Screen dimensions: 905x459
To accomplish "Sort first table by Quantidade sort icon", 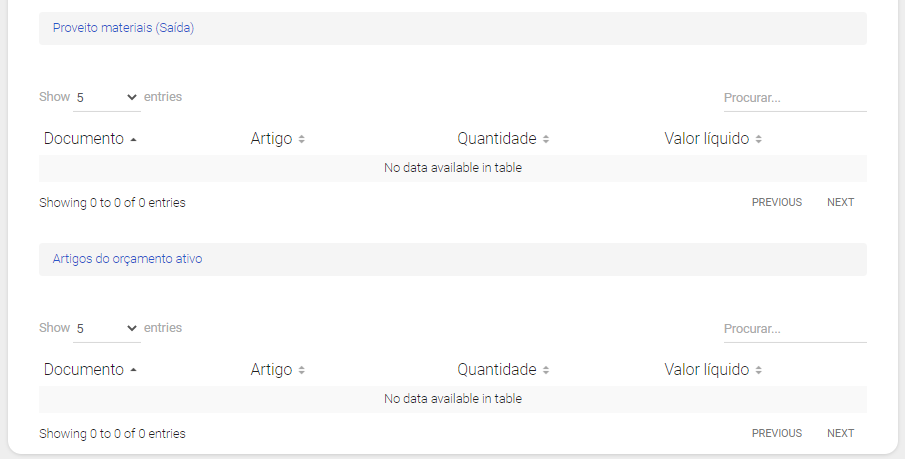I will tap(546, 139).
